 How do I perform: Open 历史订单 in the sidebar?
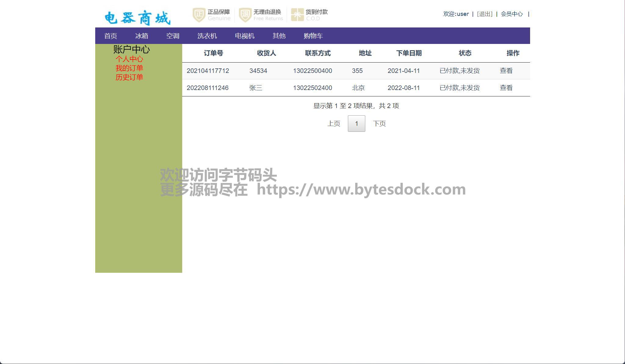pyautogui.click(x=129, y=77)
